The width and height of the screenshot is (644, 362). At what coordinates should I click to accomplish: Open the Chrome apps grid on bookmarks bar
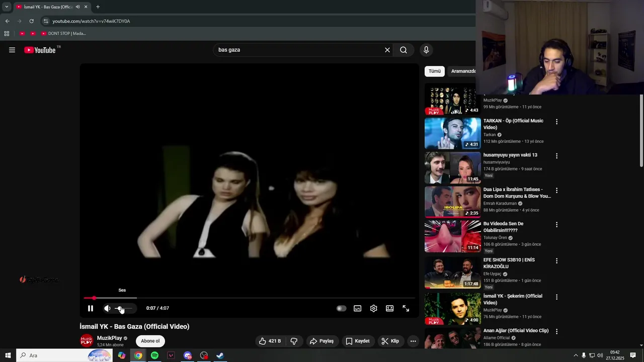point(7,34)
